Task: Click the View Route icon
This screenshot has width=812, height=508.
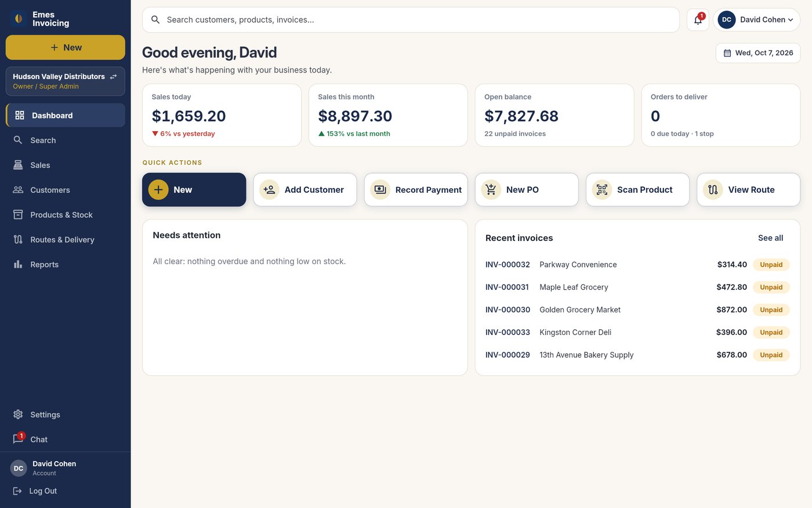Action: tap(713, 190)
